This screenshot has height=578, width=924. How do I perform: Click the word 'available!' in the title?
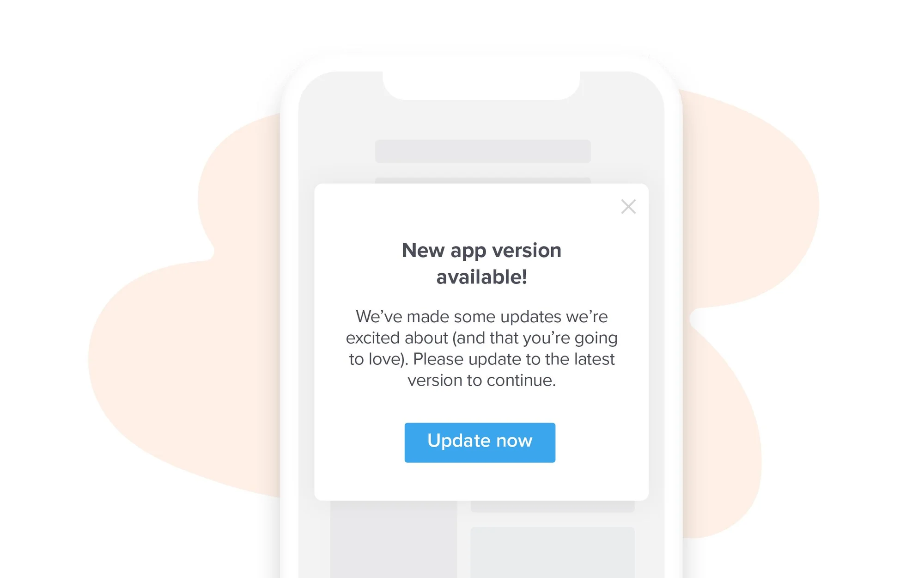(481, 277)
